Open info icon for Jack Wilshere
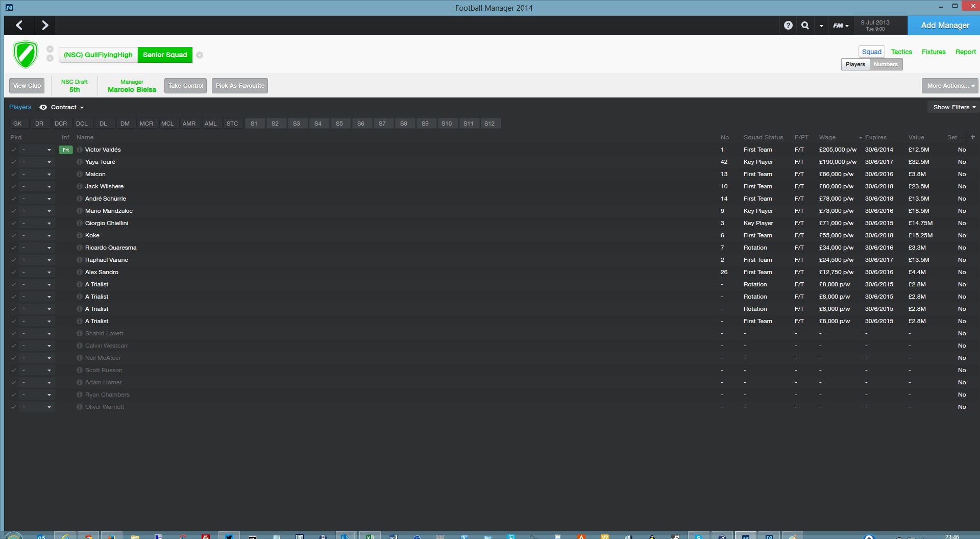The width and height of the screenshot is (980, 539). 80,186
